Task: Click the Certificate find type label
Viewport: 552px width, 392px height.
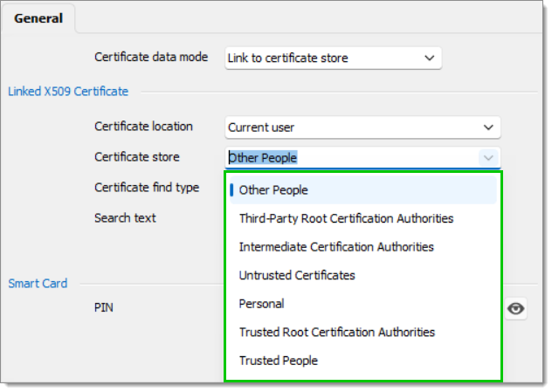Action: pos(147,188)
